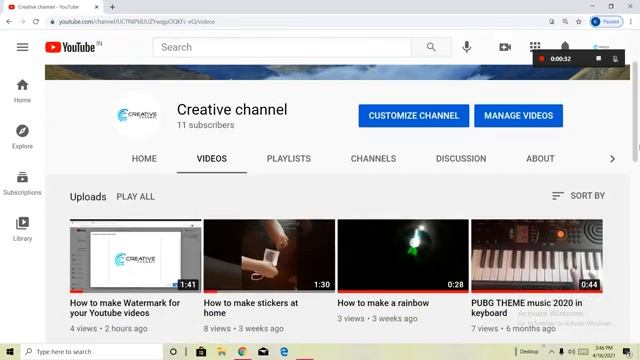
Task: Open the DISCUSSION tab
Action: [461, 159]
